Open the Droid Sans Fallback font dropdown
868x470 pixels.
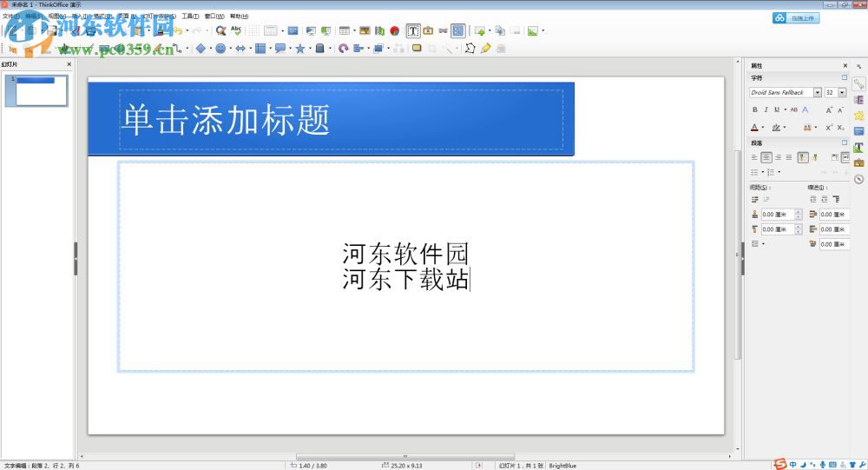pyautogui.click(x=817, y=93)
